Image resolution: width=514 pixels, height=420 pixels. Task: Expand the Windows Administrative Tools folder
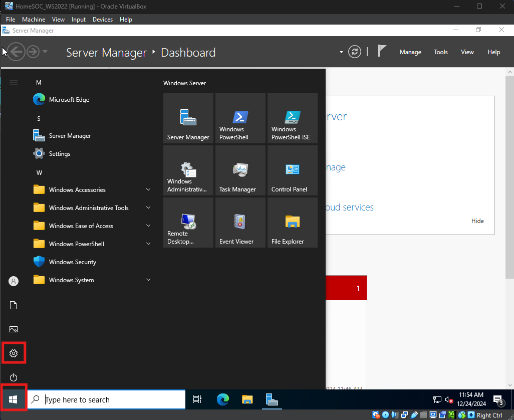point(92,208)
